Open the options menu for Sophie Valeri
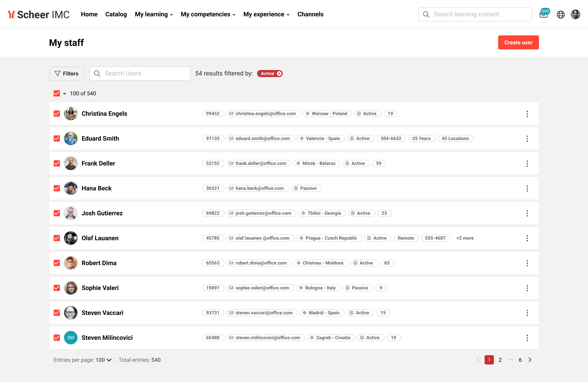The image size is (588, 382). [x=527, y=288]
